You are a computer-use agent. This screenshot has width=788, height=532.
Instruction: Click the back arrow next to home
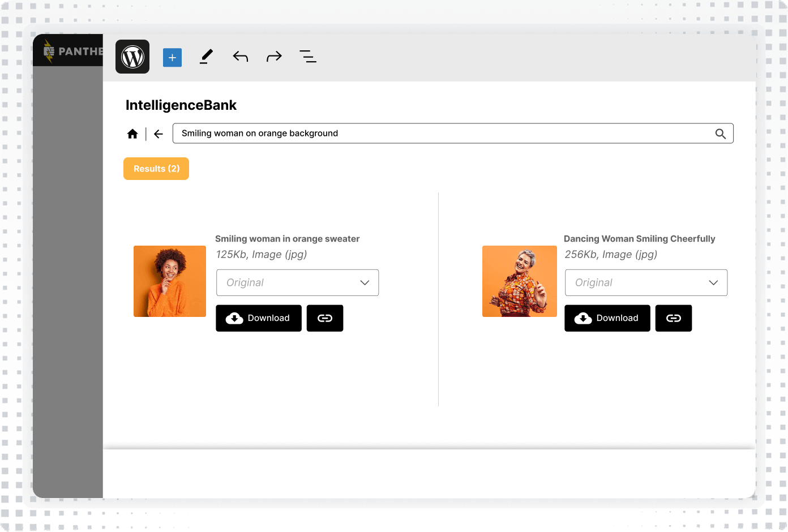point(159,134)
